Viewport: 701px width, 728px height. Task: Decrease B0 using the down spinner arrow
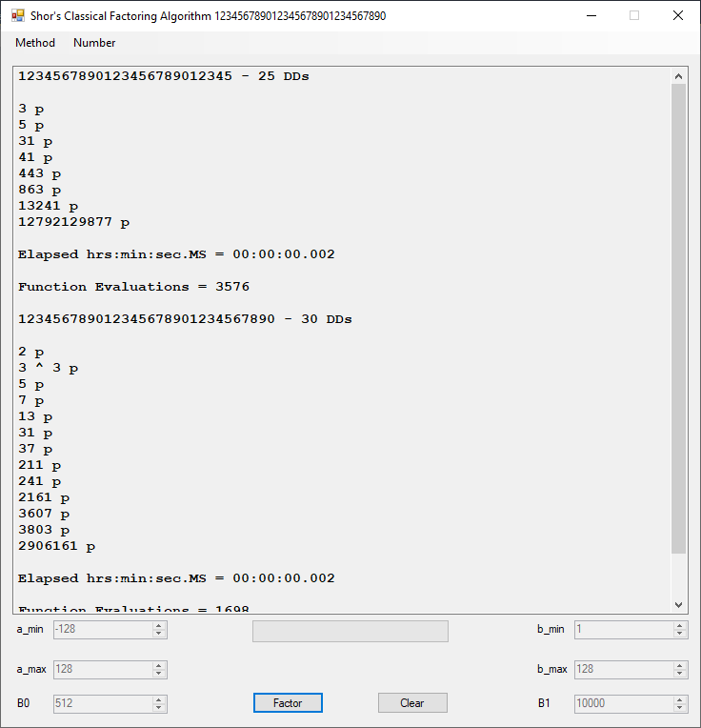tap(159, 708)
